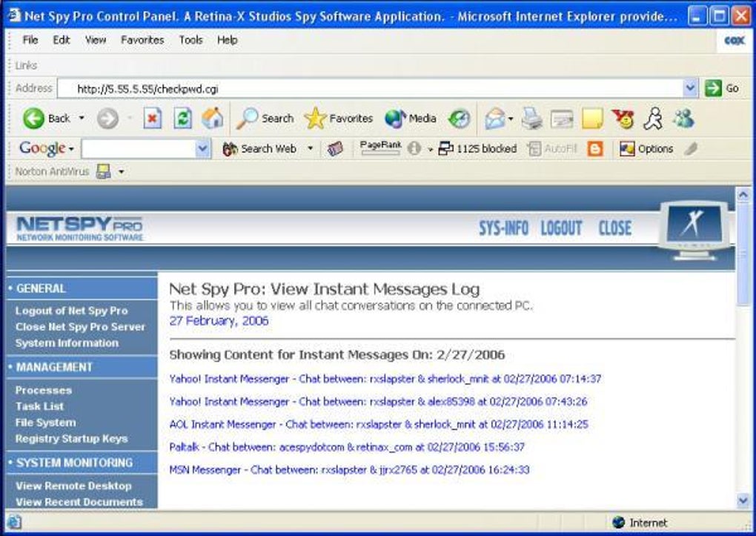756x536 pixels.
Task: Open the Yahoo Messenger toolbar icon
Action: click(623, 119)
